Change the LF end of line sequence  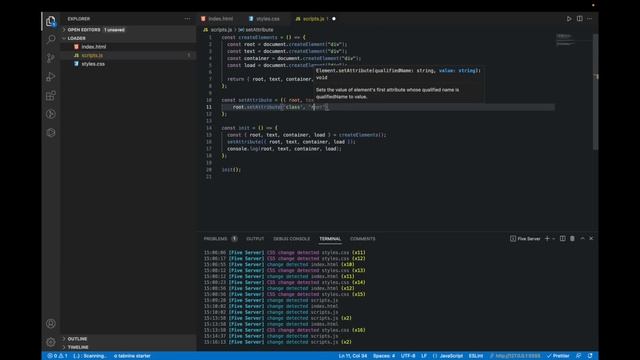pos(424,356)
